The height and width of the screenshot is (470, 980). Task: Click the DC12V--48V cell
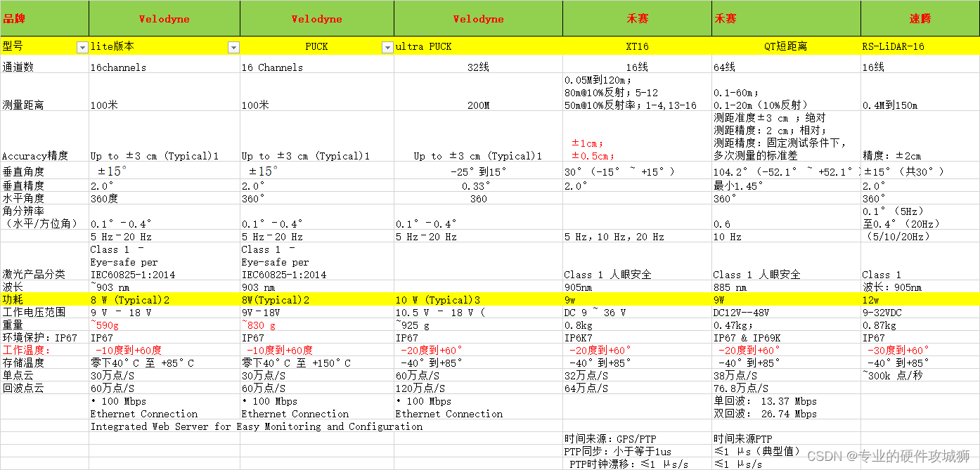pyautogui.click(x=787, y=312)
